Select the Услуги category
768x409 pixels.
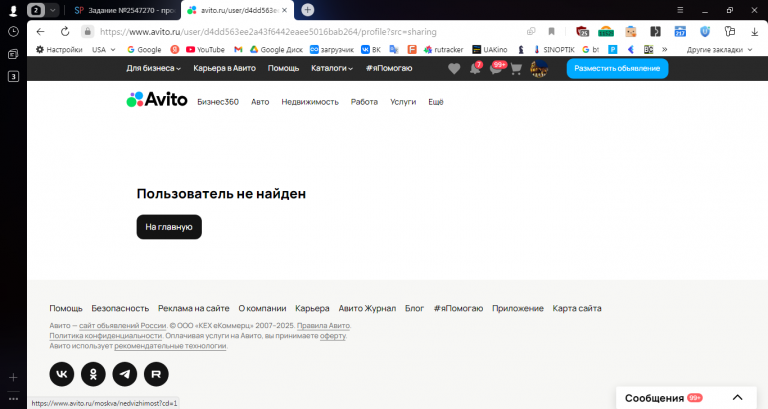(403, 102)
